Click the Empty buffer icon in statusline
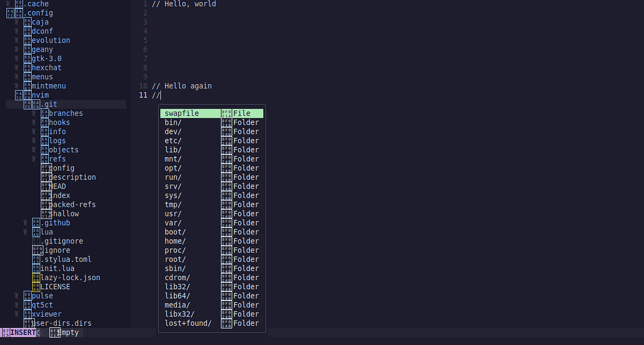Image resolution: width=644 pixels, height=345 pixels. [x=54, y=333]
